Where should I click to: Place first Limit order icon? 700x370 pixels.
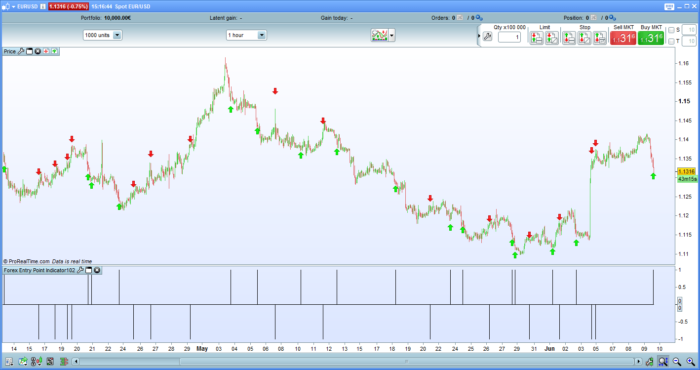tap(537, 38)
